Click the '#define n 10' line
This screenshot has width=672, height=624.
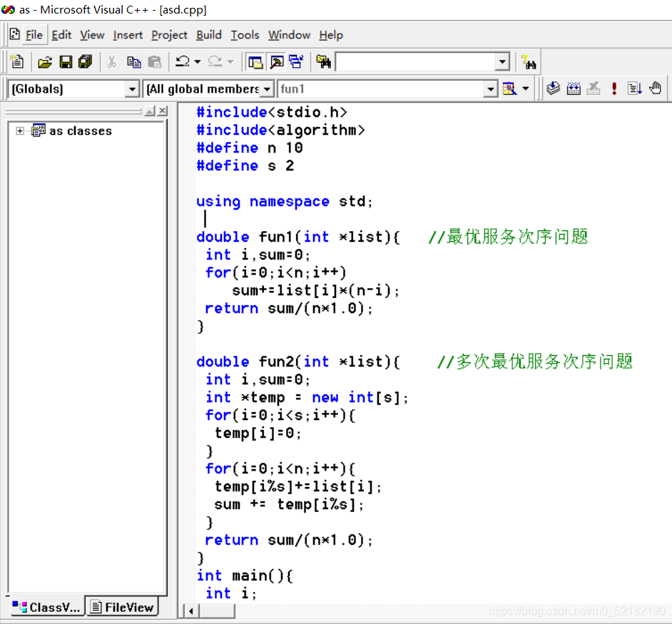pyautogui.click(x=250, y=148)
